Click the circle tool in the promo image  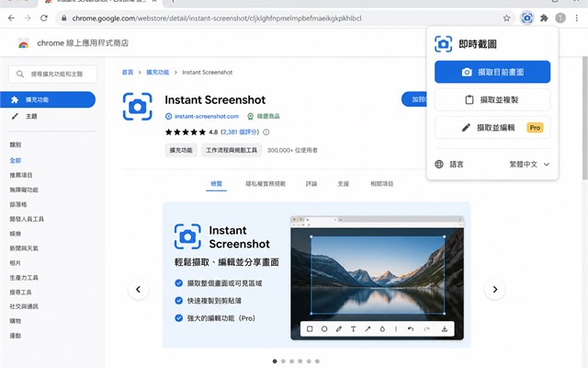click(324, 329)
